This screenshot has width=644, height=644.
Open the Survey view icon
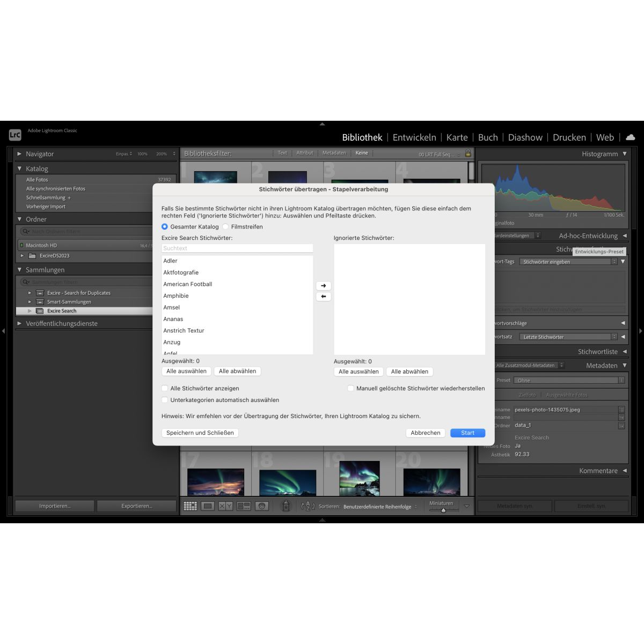point(244,506)
